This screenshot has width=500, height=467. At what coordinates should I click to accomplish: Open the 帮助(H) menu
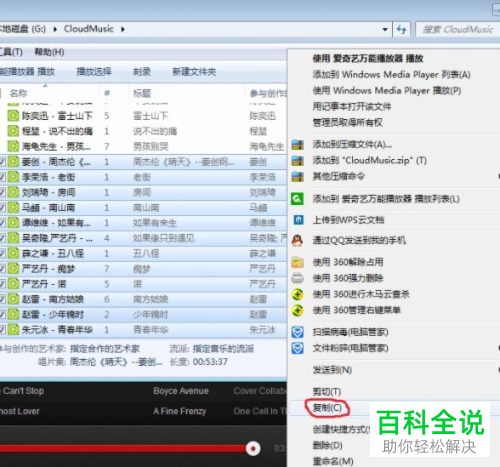49,52
